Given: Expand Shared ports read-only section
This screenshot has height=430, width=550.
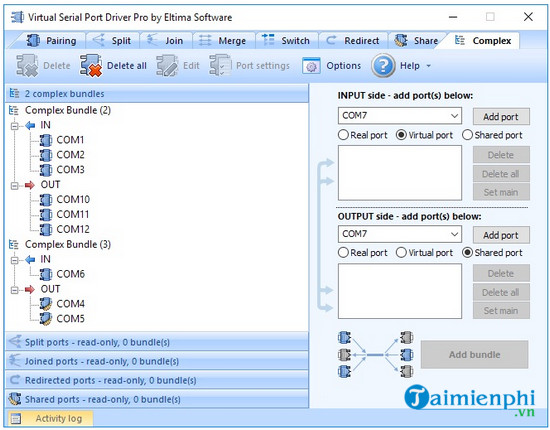Looking at the screenshot, I should (x=157, y=399).
